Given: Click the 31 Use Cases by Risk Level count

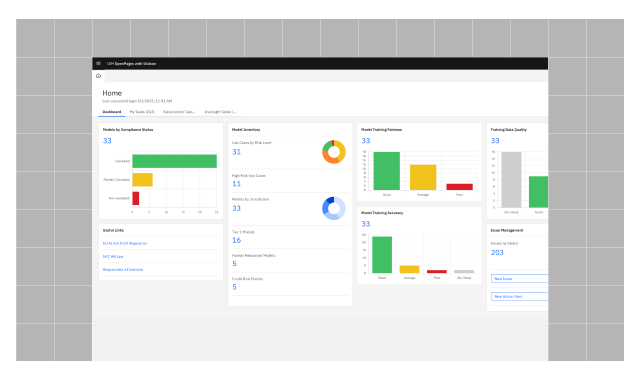Looking at the screenshot, I should pos(236,152).
